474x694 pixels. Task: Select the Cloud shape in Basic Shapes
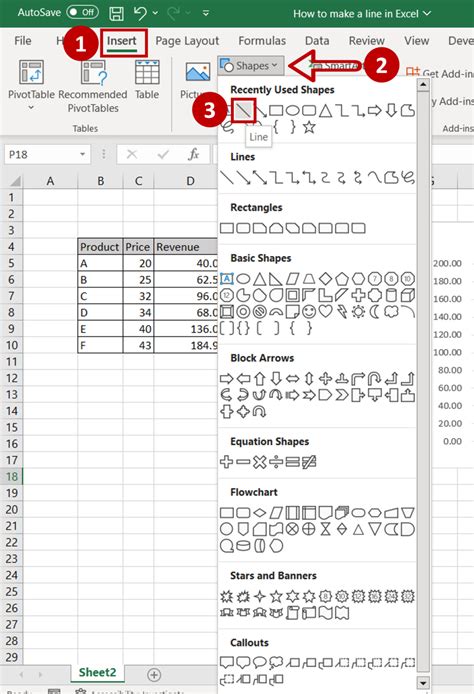391,312
